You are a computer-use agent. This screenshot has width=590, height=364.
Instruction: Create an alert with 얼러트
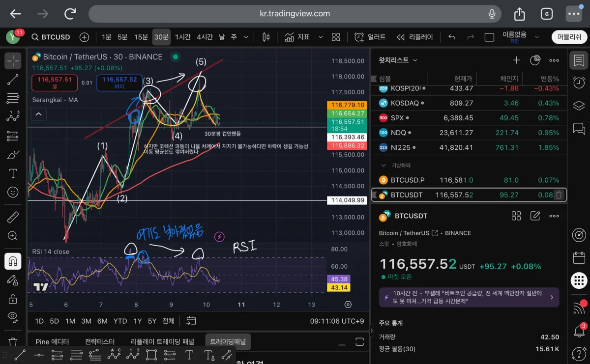pyautogui.click(x=370, y=37)
